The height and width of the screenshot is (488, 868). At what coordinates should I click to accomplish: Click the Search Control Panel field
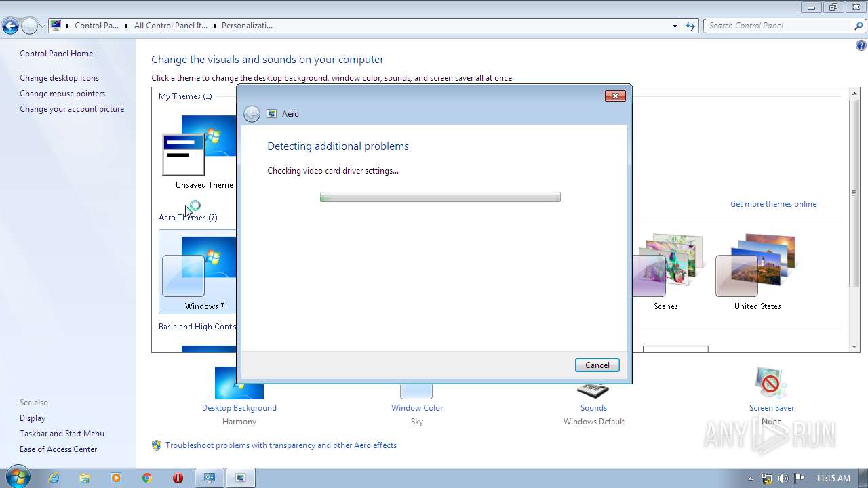click(778, 26)
